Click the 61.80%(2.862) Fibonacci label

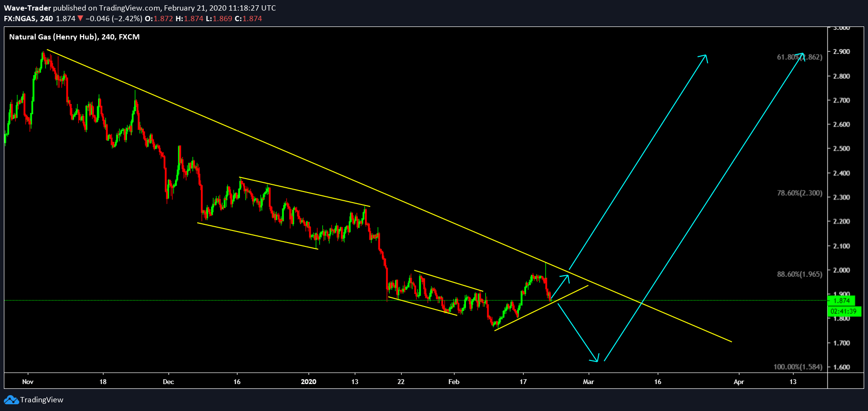pos(800,57)
